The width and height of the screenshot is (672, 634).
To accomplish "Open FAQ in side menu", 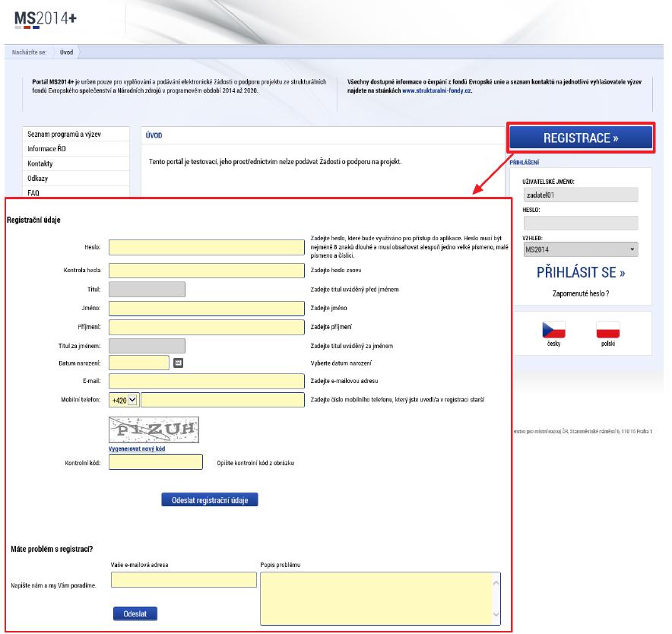I will (76, 192).
